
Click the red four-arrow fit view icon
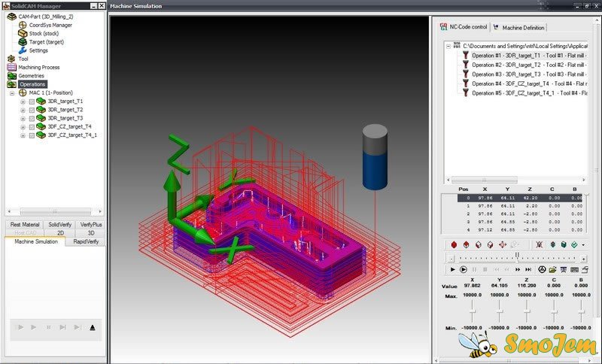coord(502,244)
